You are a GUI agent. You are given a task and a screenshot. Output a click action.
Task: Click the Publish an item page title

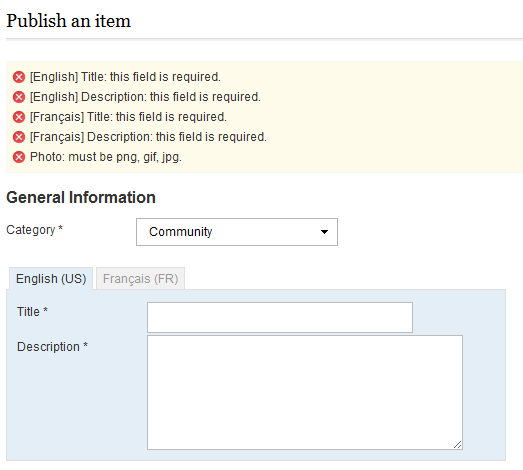[x=69, y=21]
